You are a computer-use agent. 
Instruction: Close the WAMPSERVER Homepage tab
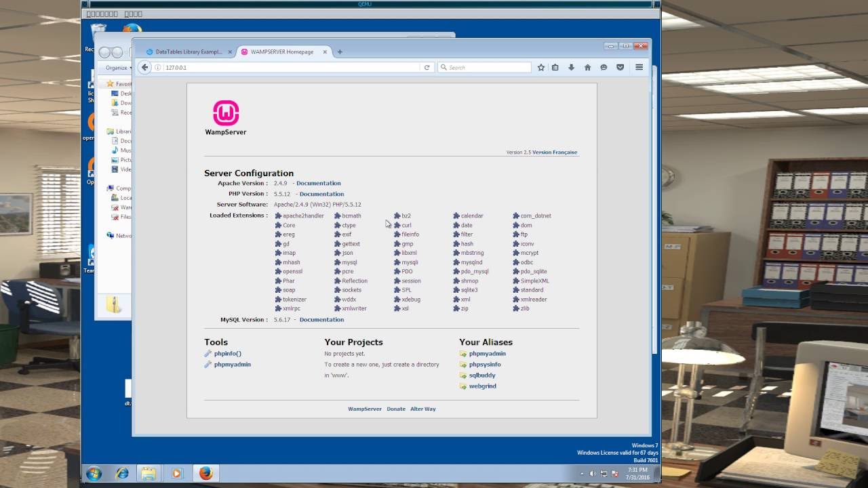(x=325, y=52)
